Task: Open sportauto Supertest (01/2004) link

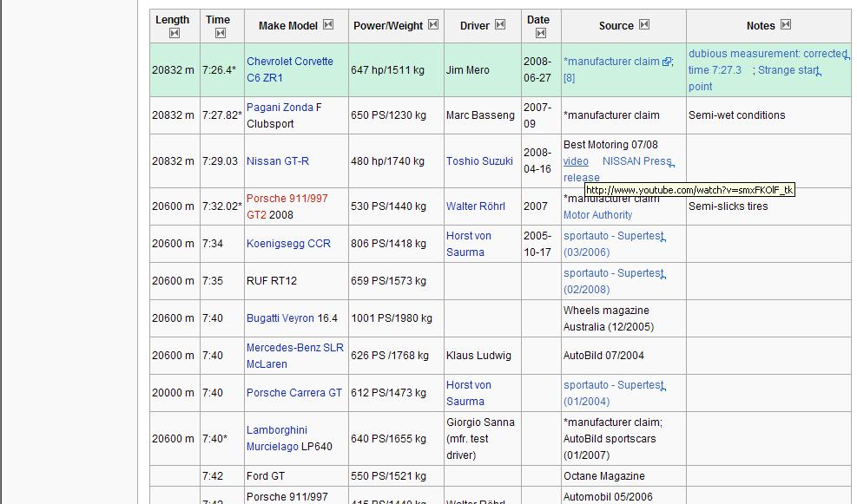Action: [x=615, y=393]
